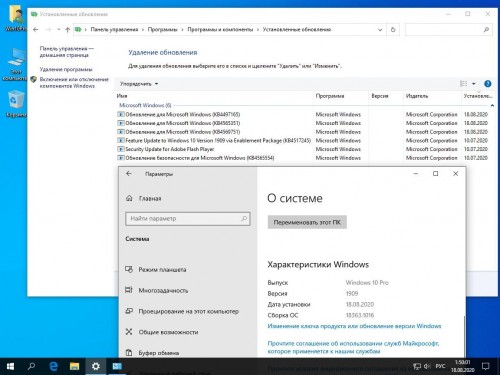The height and width of the screenshot is (375, 500).
Task: Select the update KB4569751 row
Action: 303,132
